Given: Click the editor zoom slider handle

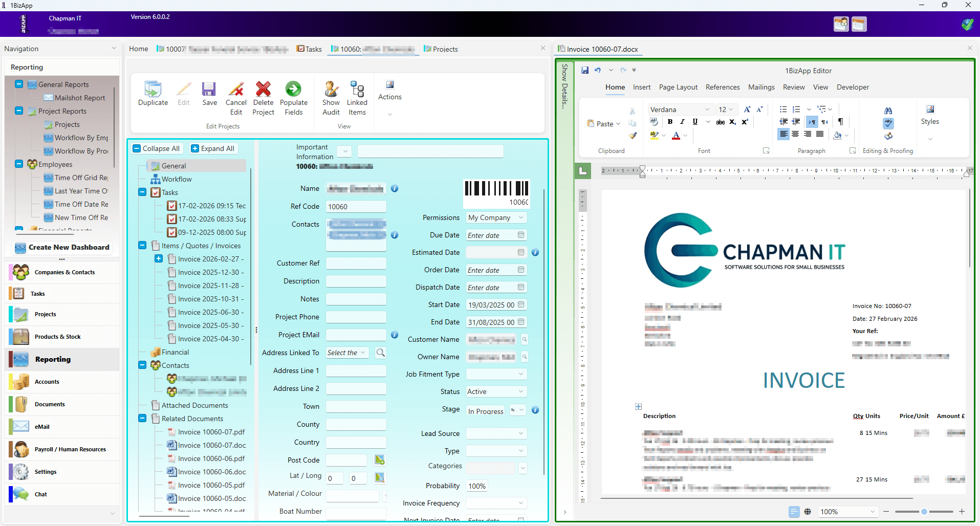Looking at the screenshot, I should tap(924, 512).
